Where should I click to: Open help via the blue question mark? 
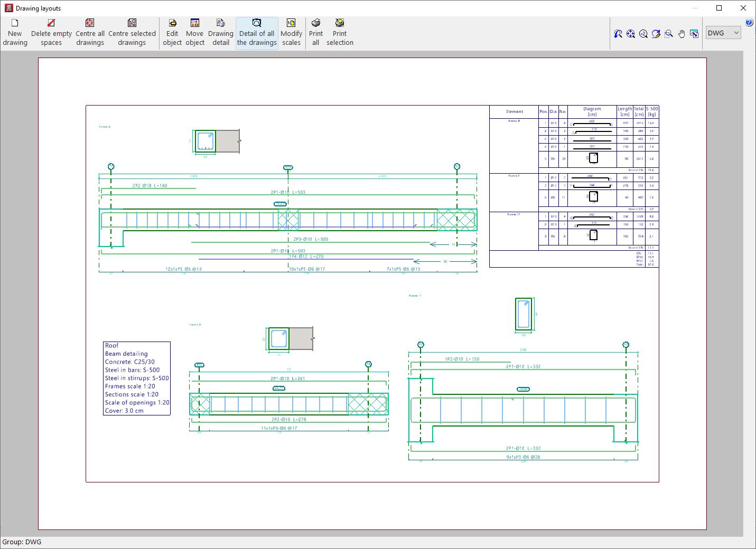click(x=749, y=23)
